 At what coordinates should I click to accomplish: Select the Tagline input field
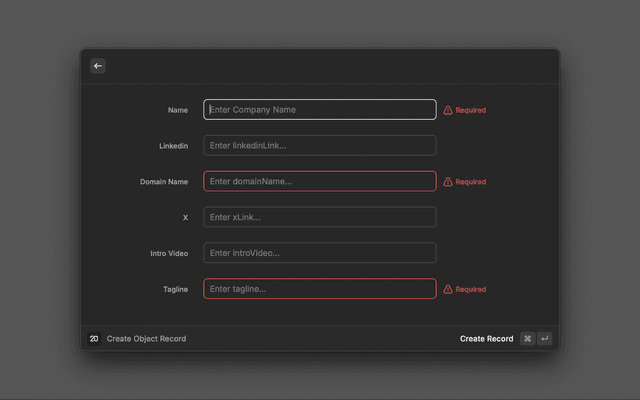click(x=320, y=289)
